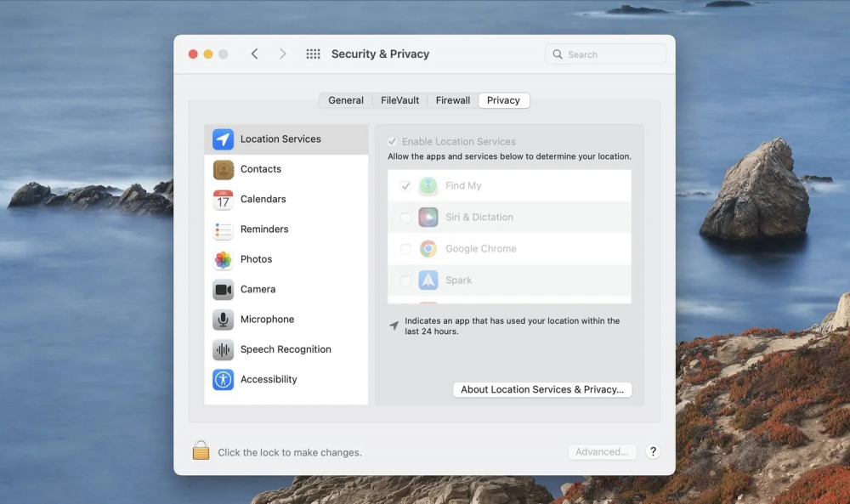Select the Photos category icon

(224, 259)
